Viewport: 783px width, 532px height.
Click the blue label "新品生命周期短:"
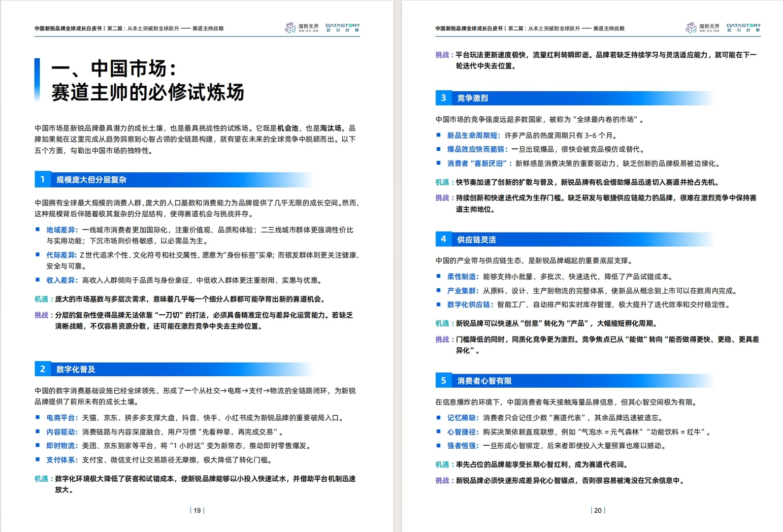pyautogui.click(x=474, y=135)
